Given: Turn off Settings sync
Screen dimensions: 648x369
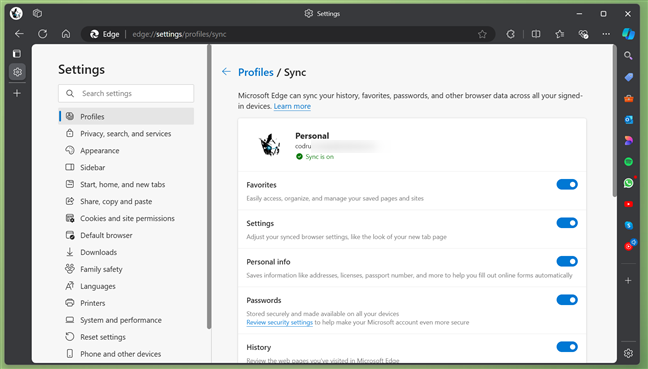Looking at the screenshot, I should click(x=567, y=223).
